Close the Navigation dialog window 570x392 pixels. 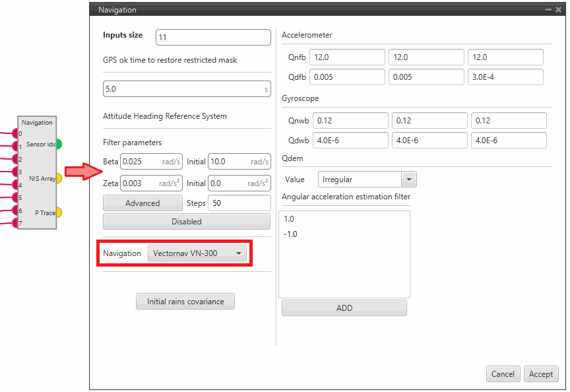click(x=557, y=10)
